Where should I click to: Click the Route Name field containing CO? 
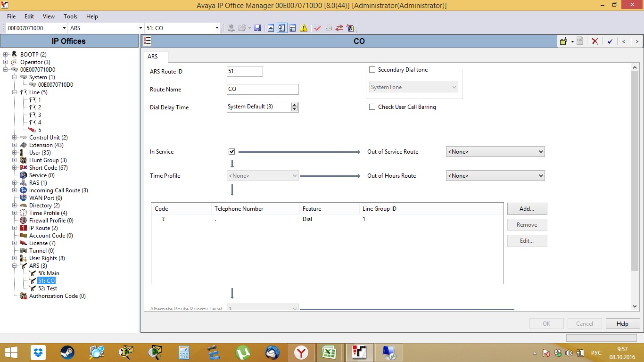tap(263, 90)
